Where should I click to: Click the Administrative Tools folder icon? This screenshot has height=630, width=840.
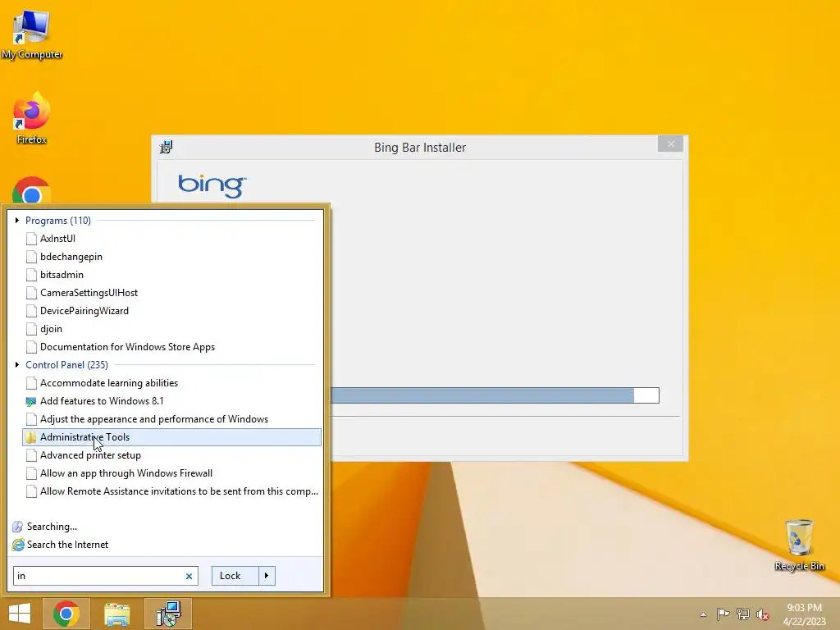[31, 437]
